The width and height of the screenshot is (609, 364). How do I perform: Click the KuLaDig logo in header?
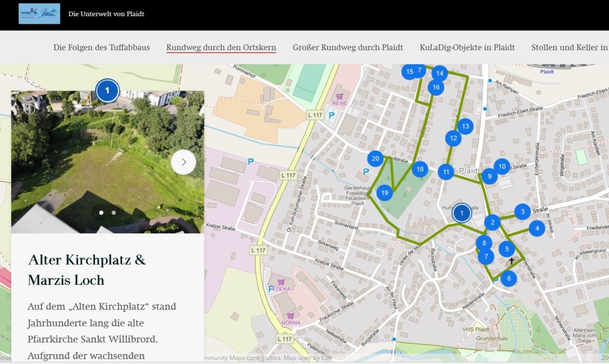[39, 14]
